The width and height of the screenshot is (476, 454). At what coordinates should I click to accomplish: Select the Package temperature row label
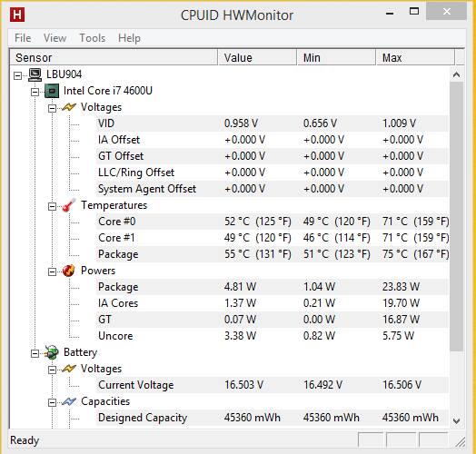point(118,254)
